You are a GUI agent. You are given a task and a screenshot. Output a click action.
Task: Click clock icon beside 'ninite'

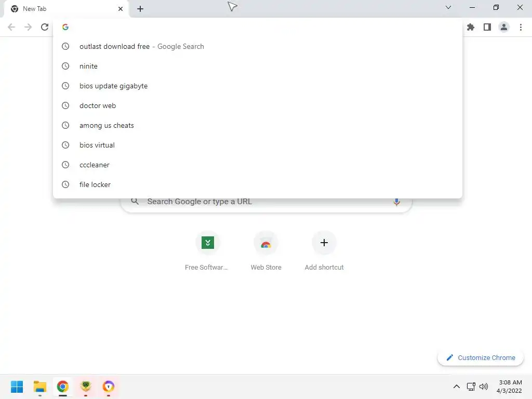[x=65, y=66]
